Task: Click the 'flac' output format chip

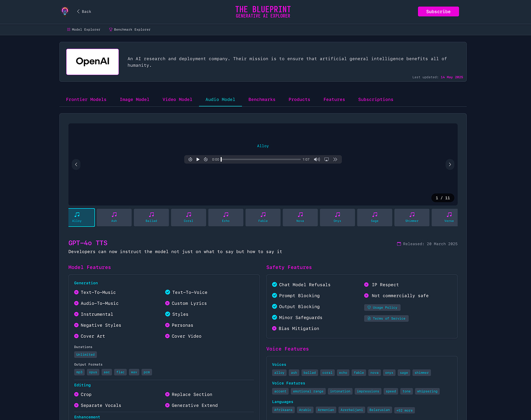Action: click(120, 372)
